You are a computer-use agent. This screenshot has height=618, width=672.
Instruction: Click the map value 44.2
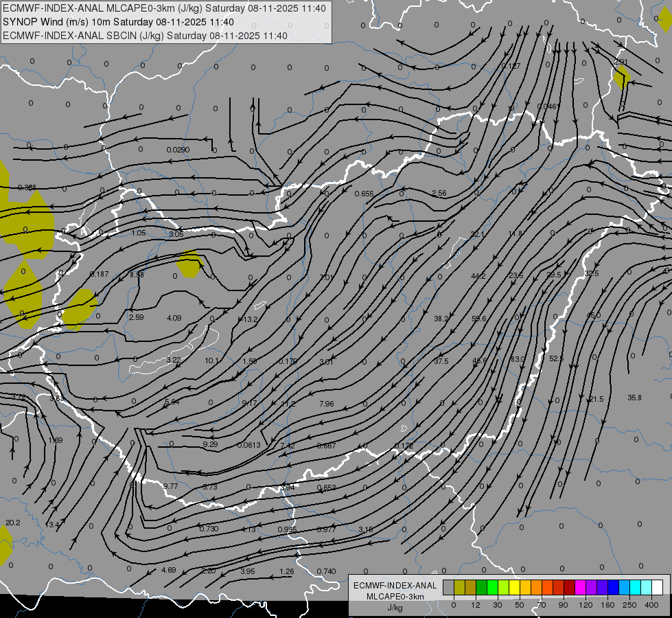478,276
